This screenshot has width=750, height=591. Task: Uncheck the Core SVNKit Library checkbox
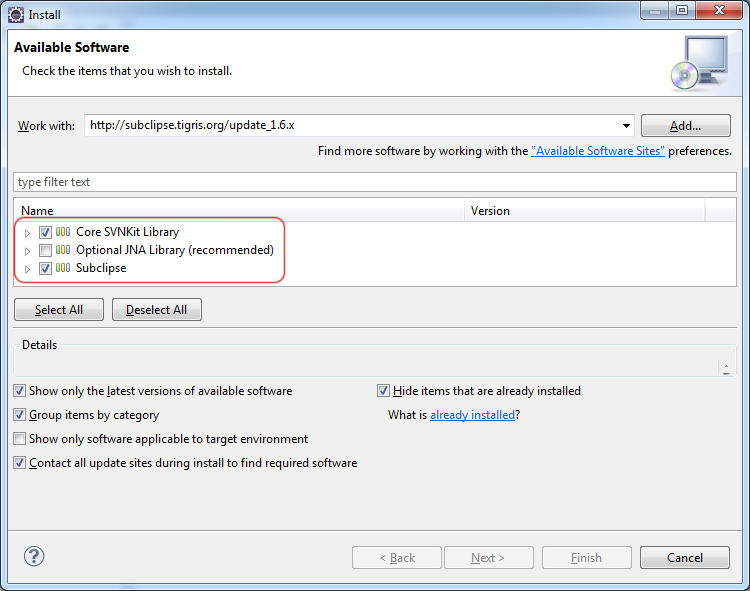[x=45, y=232]
